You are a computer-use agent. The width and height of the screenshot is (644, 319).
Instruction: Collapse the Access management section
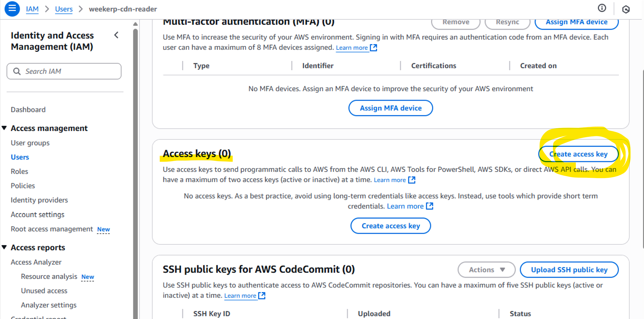(4, 128)
